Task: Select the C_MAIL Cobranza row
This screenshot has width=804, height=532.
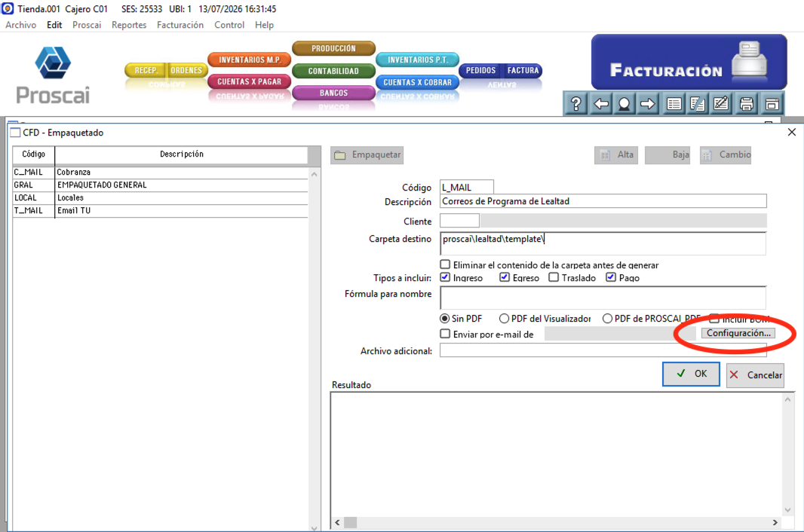Action: point(161,173)
